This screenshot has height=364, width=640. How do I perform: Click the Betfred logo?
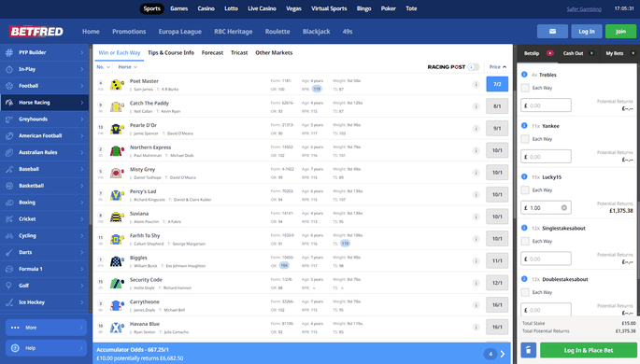36,32
